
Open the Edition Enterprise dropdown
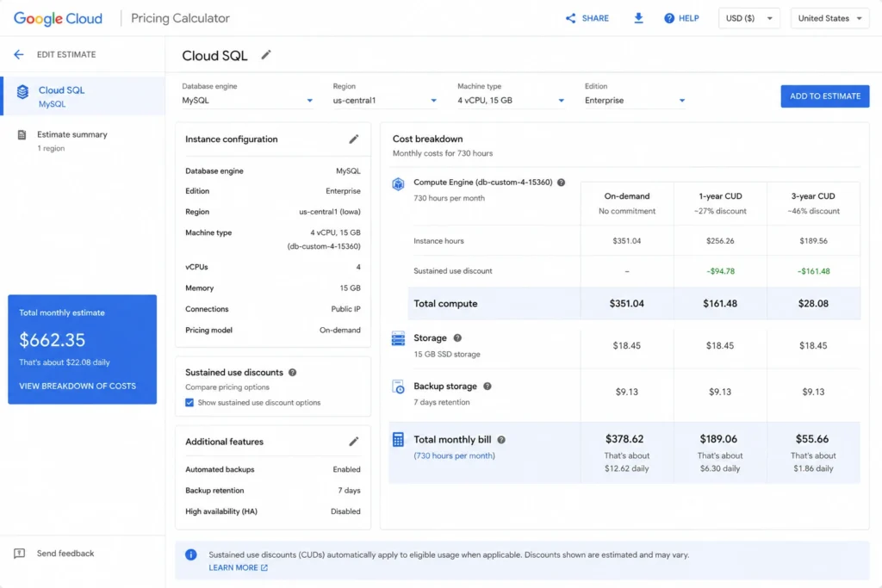[x=635, y=100]
